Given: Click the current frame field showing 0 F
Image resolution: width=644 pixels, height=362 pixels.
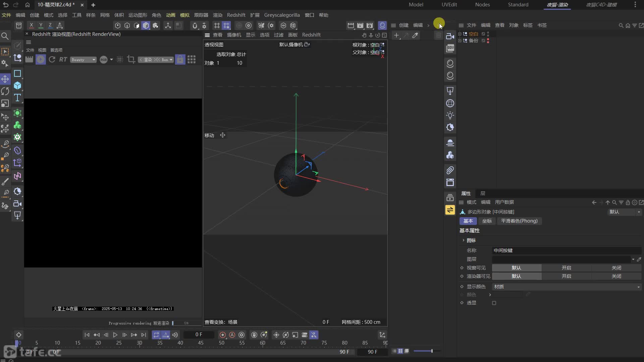Looking at the screenshot, I should click(199, 335).
